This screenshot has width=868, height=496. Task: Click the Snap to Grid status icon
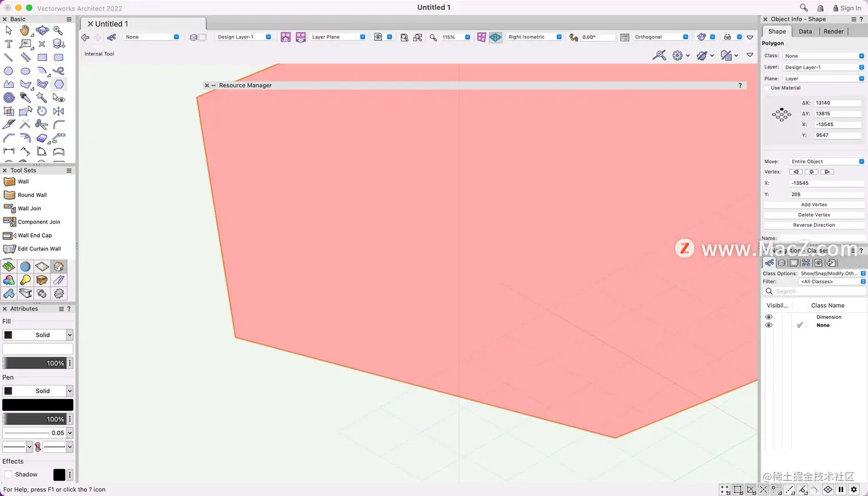(725, 490)
